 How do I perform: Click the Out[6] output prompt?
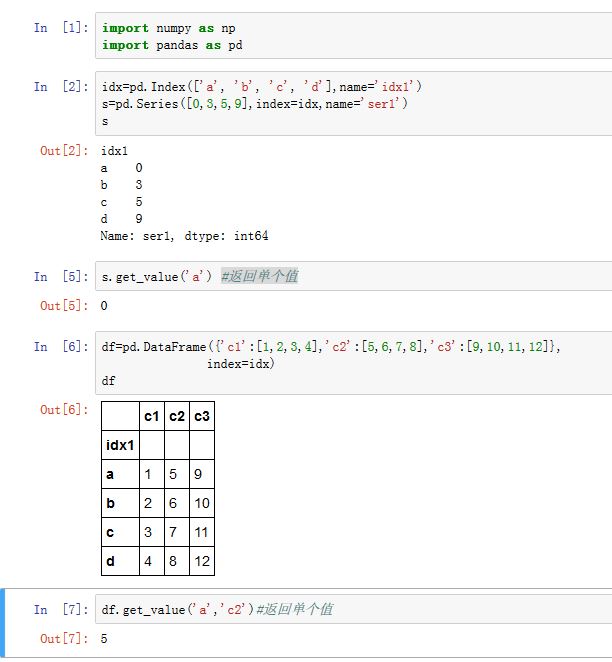pos(64,410)
